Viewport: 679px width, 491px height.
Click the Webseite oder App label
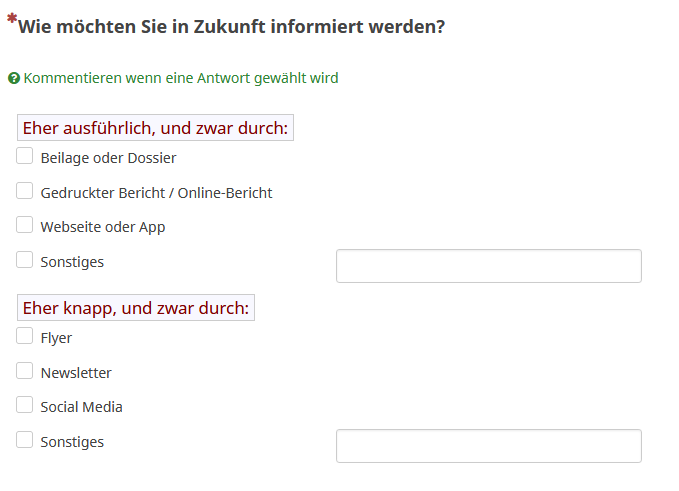[103, 227]
